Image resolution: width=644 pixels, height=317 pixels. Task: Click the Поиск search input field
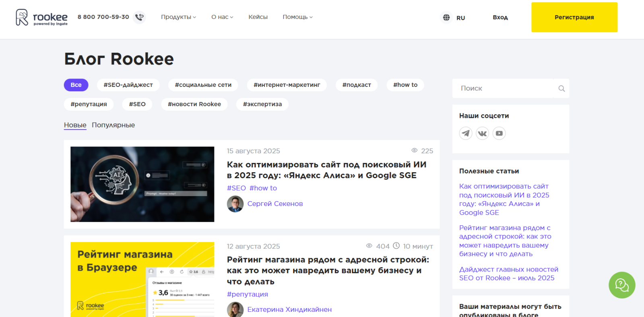pyautogui.click(x=505, y=89)
